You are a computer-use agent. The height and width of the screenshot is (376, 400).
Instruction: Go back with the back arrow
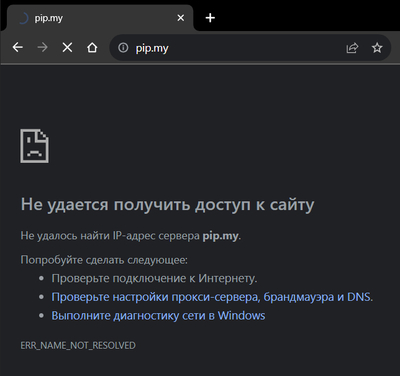(18, 48)
